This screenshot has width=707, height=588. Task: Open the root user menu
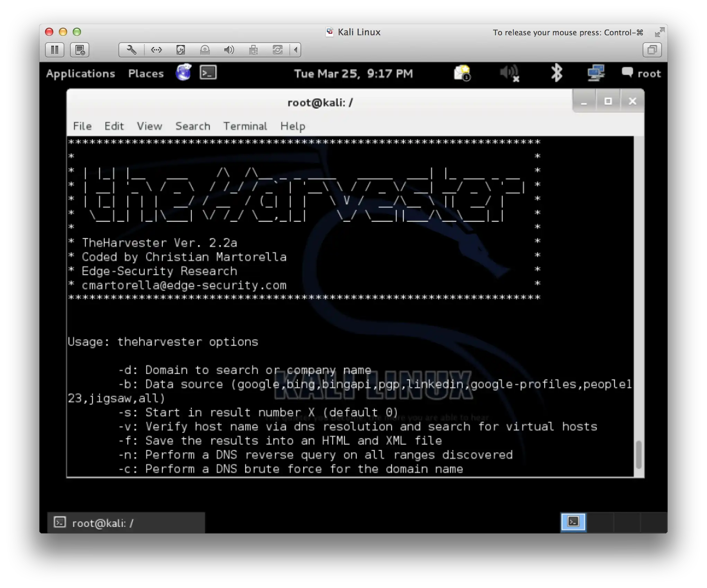[641, 73]
